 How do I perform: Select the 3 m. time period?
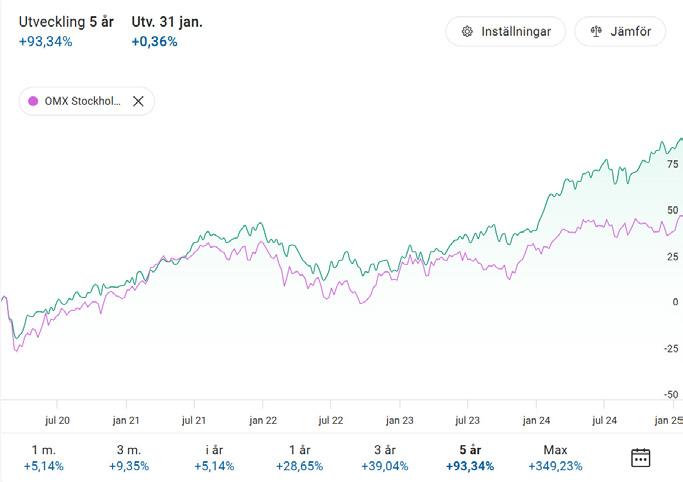tap(129, 458)
